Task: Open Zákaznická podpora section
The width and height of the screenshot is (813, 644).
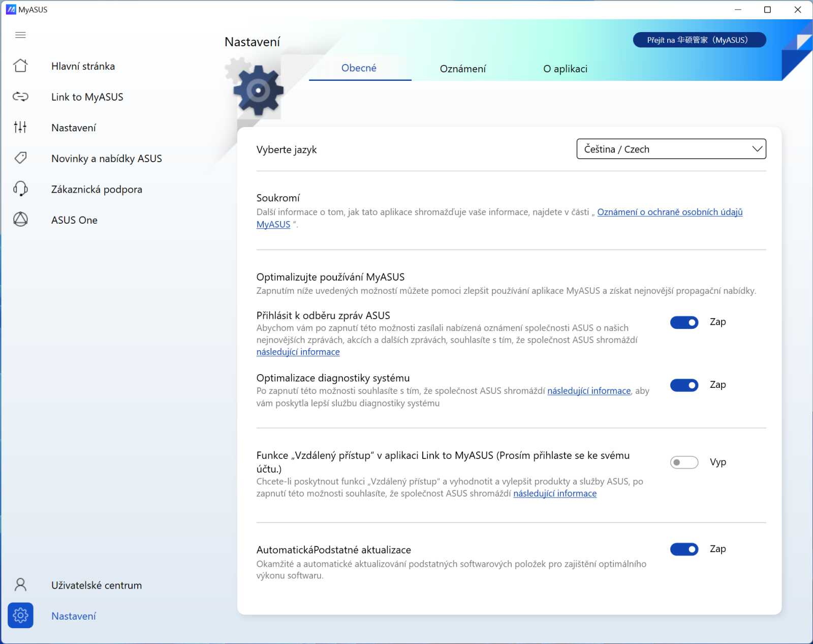Action: click(97, 189)
